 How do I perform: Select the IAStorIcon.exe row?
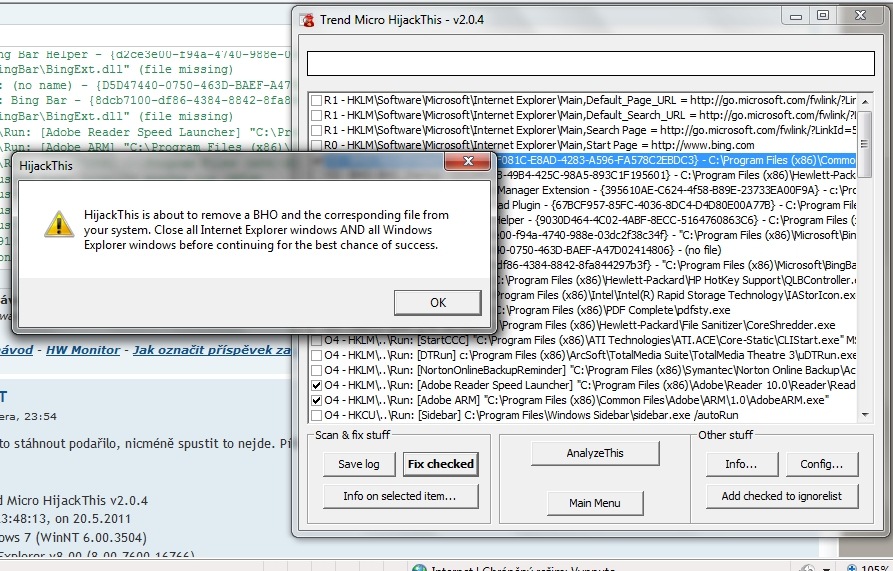pyautogui.click(x=676, y=295)
